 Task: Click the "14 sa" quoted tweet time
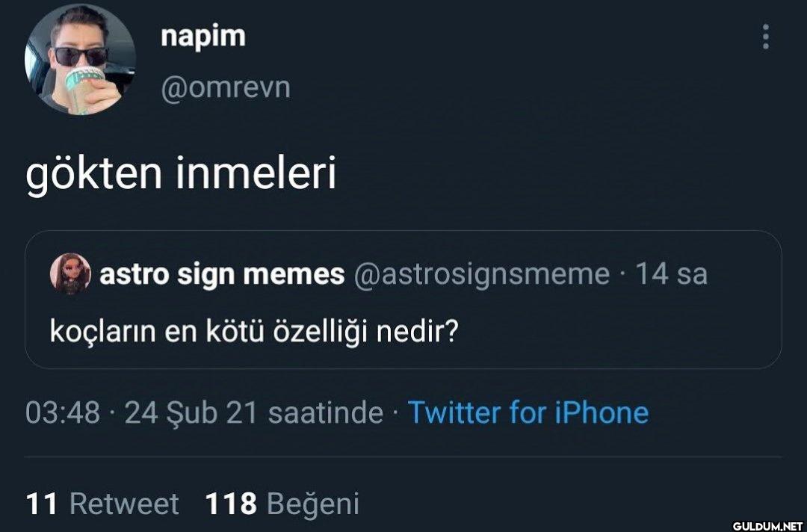(670, 274)
